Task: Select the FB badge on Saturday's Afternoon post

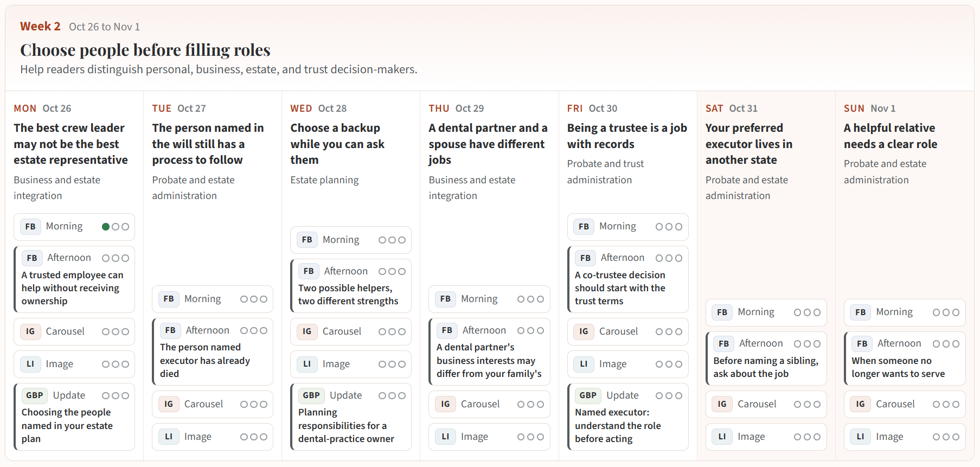Action: [x=723, y=343]
